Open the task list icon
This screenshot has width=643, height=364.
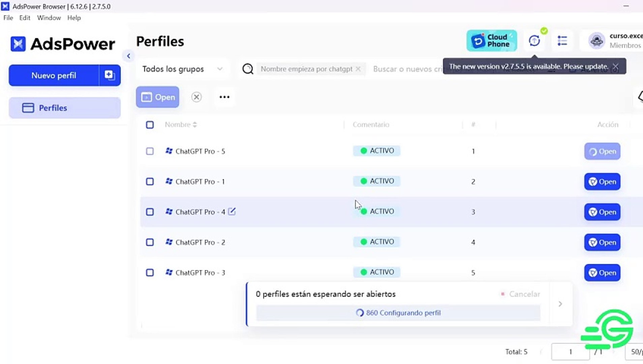562,41
